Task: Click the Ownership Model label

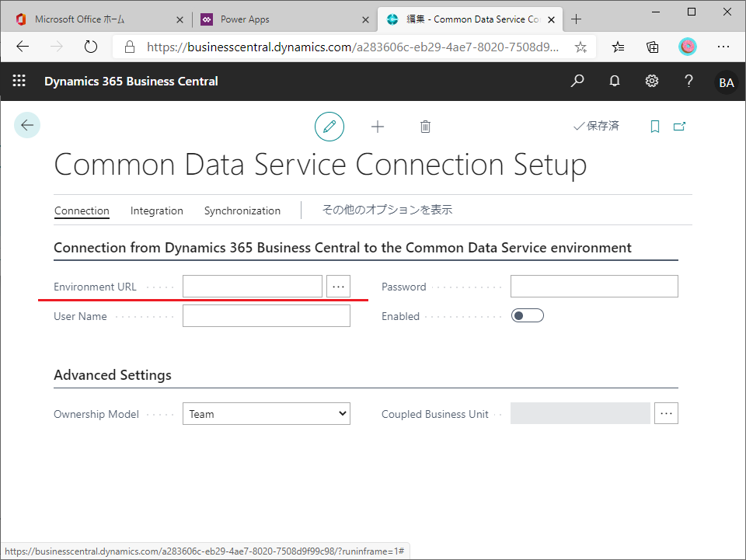Action: pyautogui.click(x=96, y=414)
